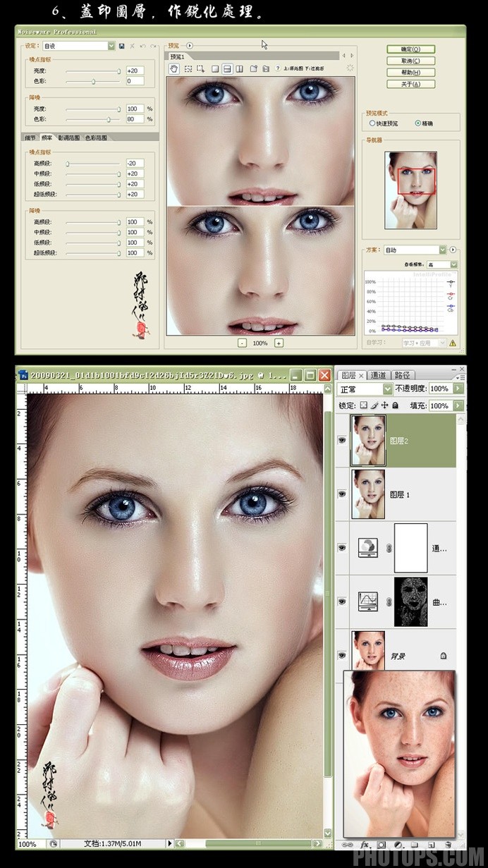
Task: Select the 图层 tab
Action: pos(348,375)
